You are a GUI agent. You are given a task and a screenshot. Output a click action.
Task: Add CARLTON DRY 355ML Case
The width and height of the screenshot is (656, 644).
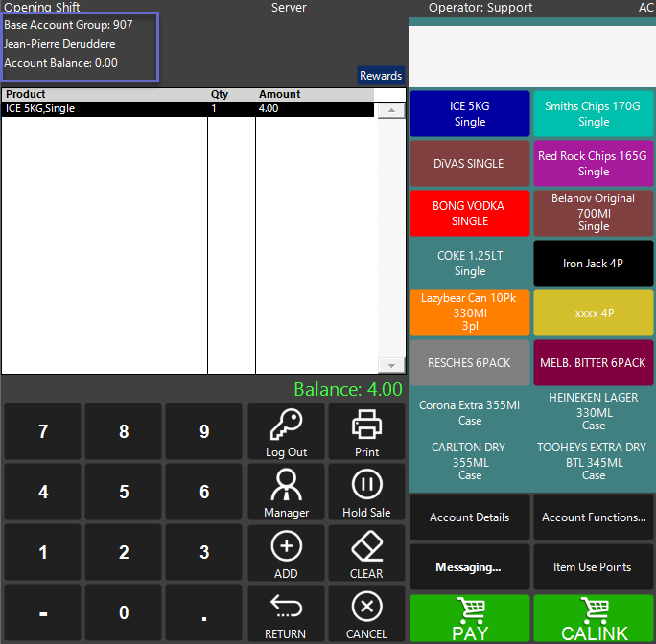pyautogui.click(x=470, y=462)
